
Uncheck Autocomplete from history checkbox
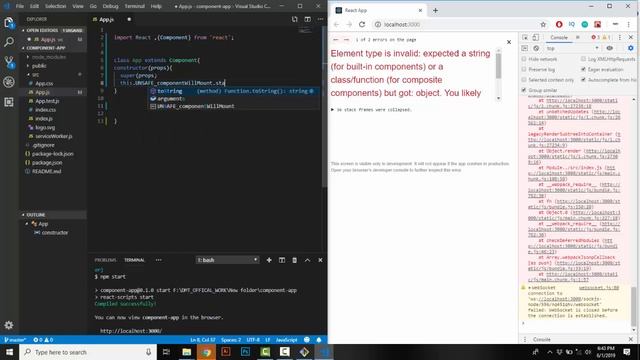[x=583, y=80]
